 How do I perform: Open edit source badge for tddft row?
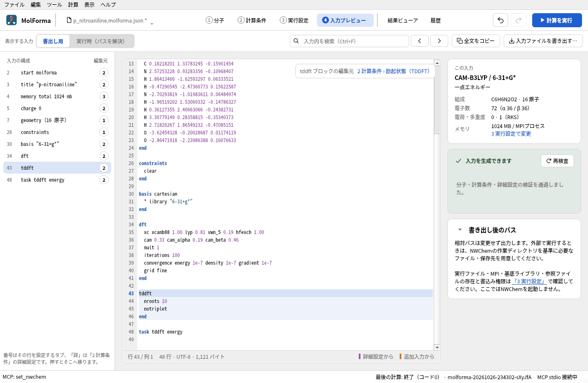pyautogui.click(x=104, y=168)
